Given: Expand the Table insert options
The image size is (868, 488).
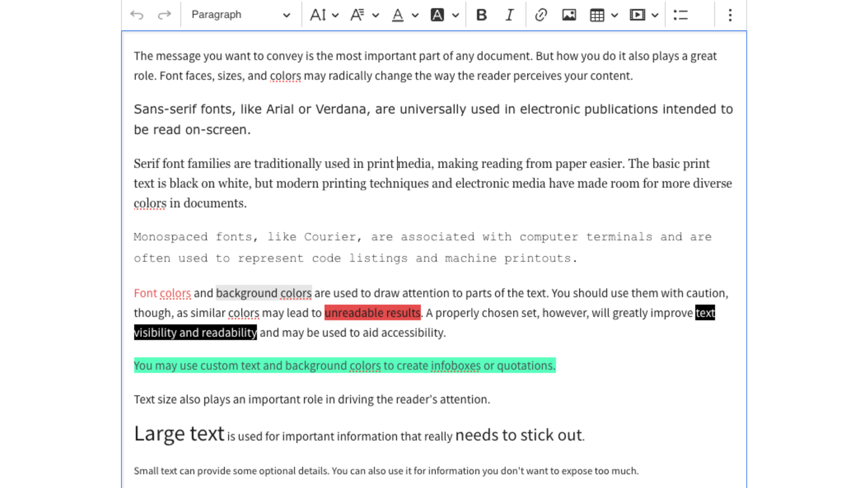Looking at the screenshot, I should [x=612, y=15].
